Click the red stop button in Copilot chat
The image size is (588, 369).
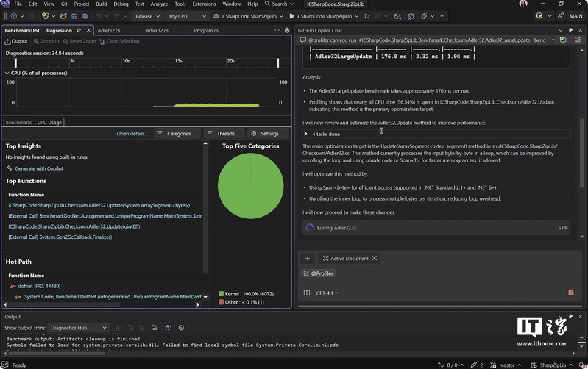pyautogui.click(x=571, y=293)
